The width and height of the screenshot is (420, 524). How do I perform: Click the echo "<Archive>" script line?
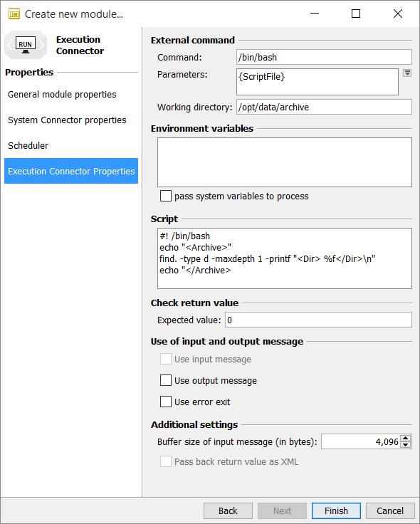pyautogui.click(x=196, y=248)
